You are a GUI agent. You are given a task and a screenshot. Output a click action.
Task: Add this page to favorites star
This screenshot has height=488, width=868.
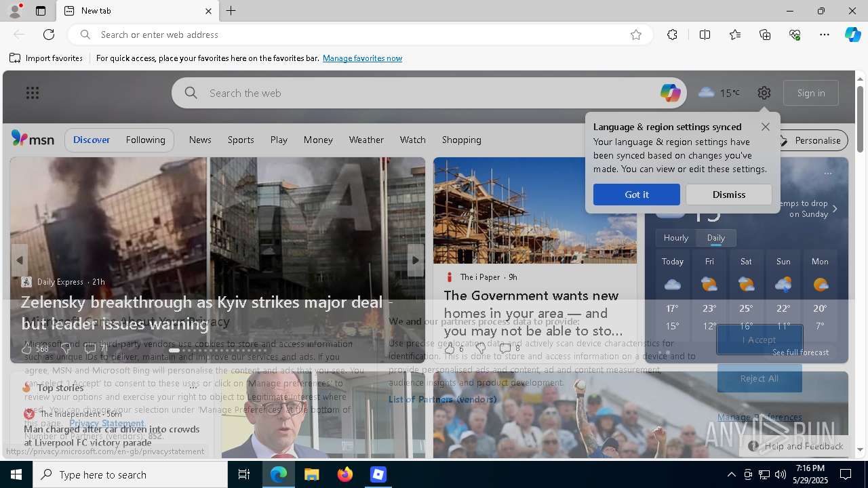pyautogui.click(x=636, y=35)
